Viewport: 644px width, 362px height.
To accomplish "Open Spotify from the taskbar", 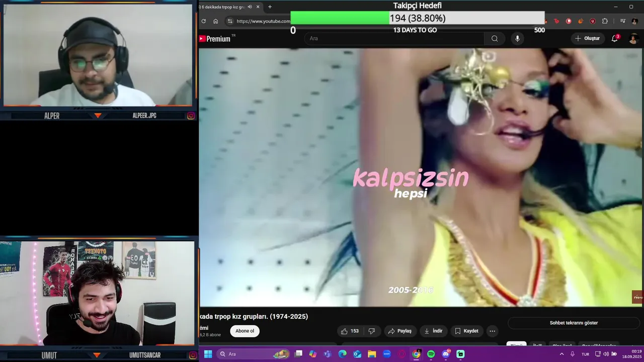I will [431, 354].
